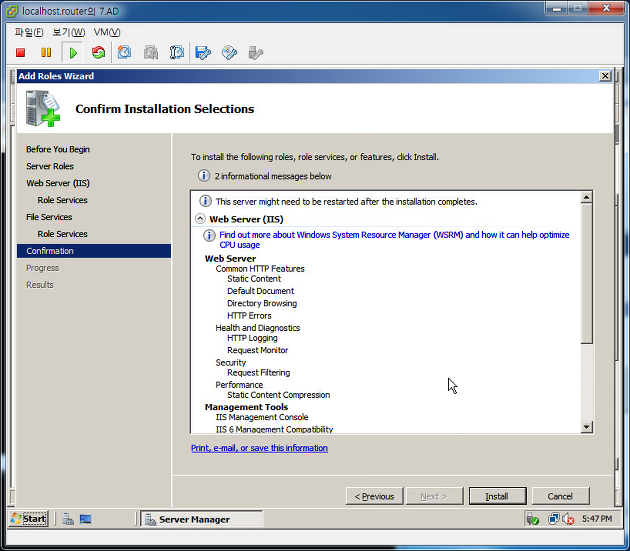Click the network tray icon
630x551 pixels.
click(553, 519)
